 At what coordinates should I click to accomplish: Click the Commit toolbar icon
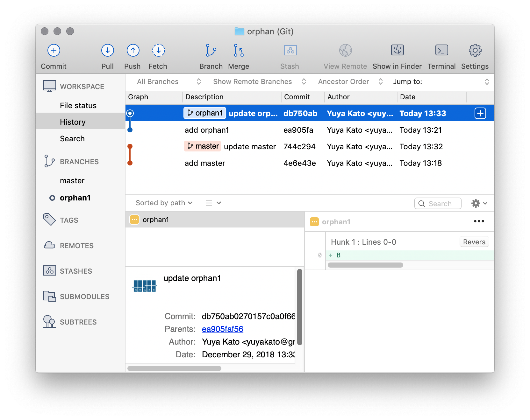click(x=54, y=50)
